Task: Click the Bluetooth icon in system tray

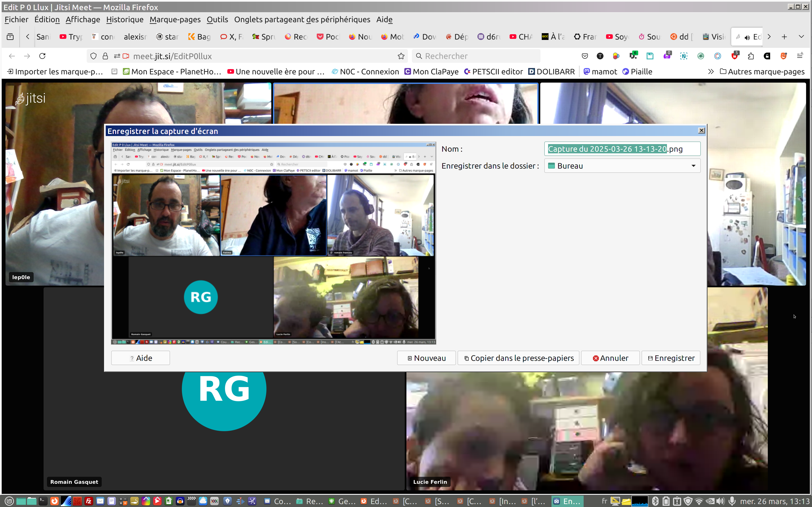Action: [x=655, y=501]
